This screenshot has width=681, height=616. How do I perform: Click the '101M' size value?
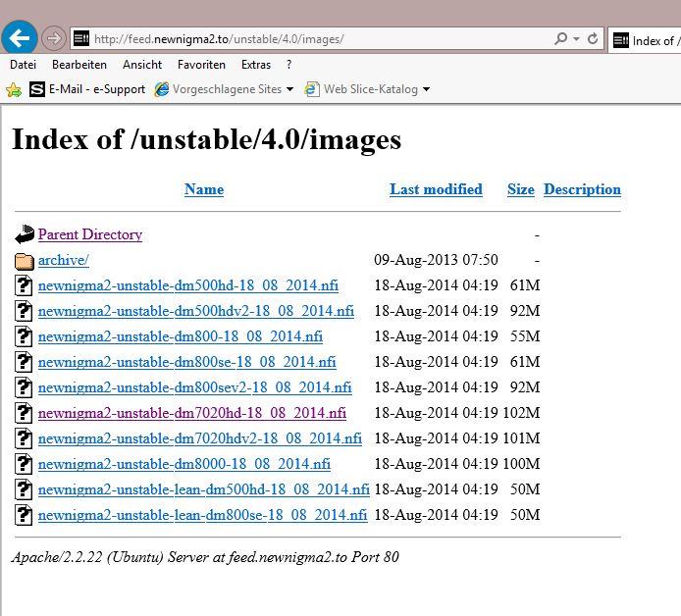521,438
